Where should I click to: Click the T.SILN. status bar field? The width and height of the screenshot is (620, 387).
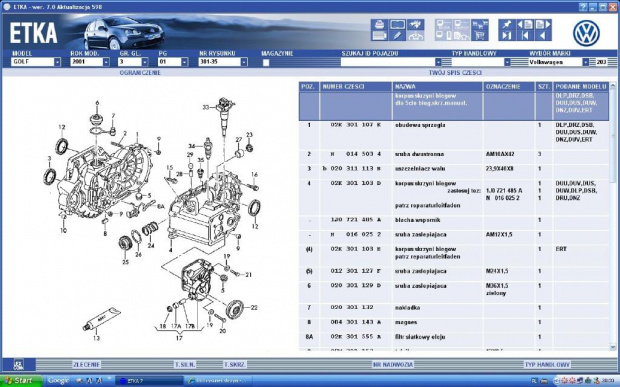(185, 364)
